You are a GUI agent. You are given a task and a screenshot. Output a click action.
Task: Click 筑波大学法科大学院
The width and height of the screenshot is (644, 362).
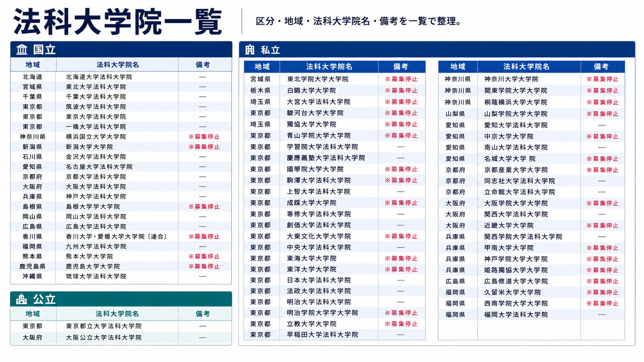click(x=96, y=107)
